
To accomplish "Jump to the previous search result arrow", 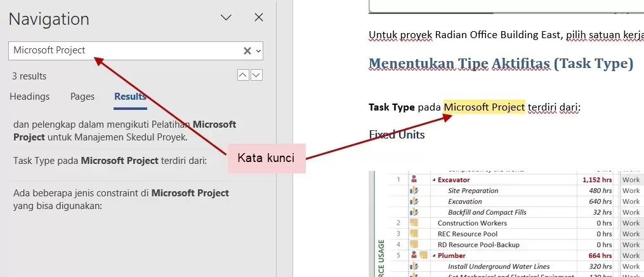I will tap(243, 76).
